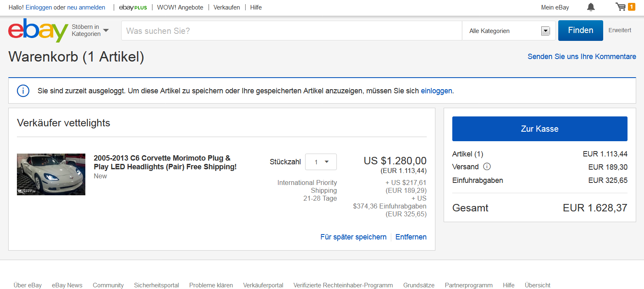The width and height of the screenshot is (644, 289).
Task: Click the Finden search button
Action: click(x=580, y=31)
